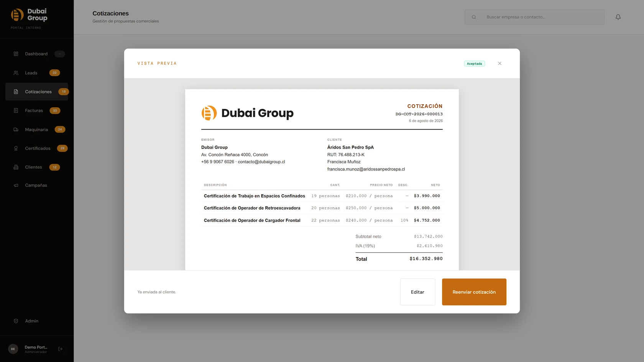Viewport: 644px width, 362px height.
Task: Click IVA value $2.610.980
Action: pos(430,246)
